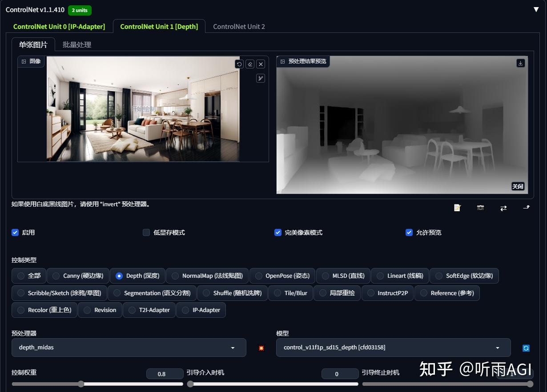
Task: Select the Segmentation (语义分割) option
Action: [152, 293]
